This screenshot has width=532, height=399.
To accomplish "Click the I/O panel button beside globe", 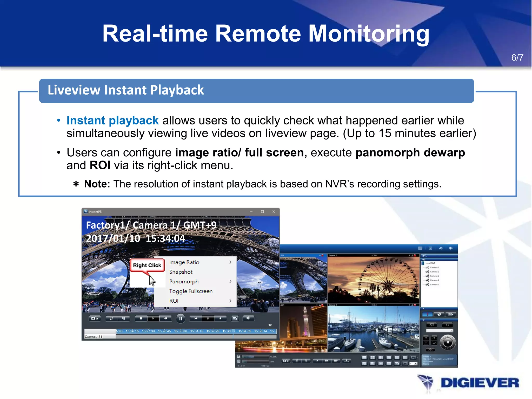I will point(451,314).
